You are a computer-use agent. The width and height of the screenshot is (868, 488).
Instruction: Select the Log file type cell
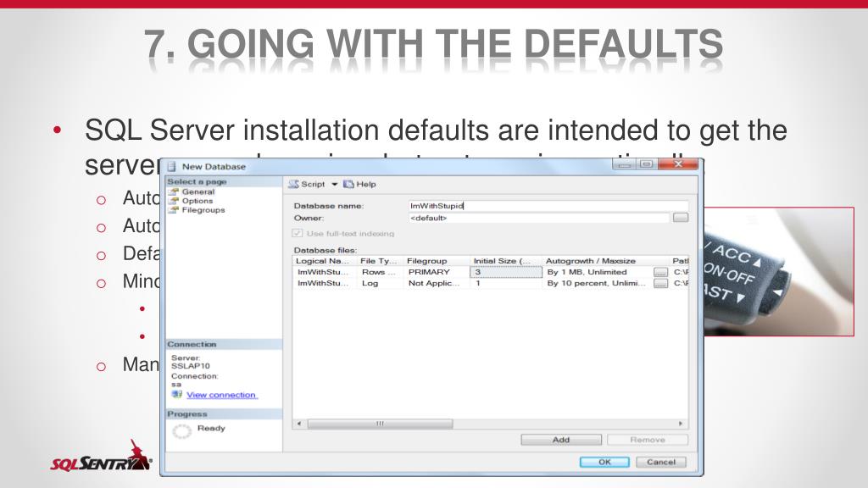pyautogui.click(x=379, y=283)
